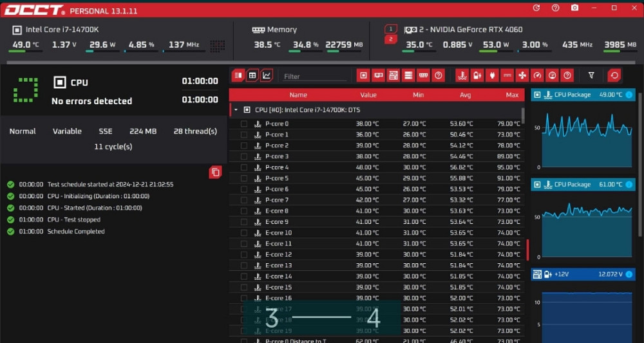Image resolution: width=644 pixels, height=343 pixels.
Task: Open the info button on the 49.00 °C CPU Package graph
Action: pyautogui.click(x=629, y=95)
